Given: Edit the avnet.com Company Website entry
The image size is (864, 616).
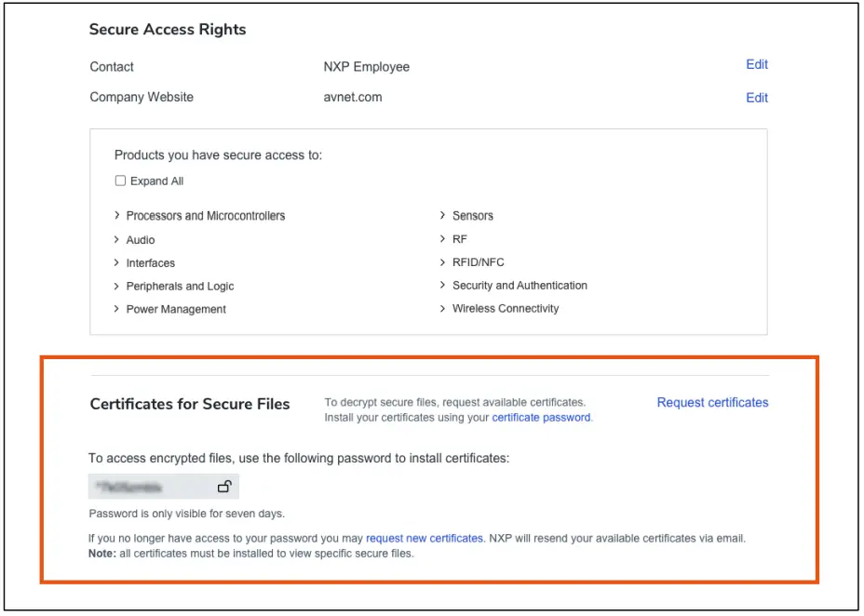Looking at the screenshot, I should [757, 98].
